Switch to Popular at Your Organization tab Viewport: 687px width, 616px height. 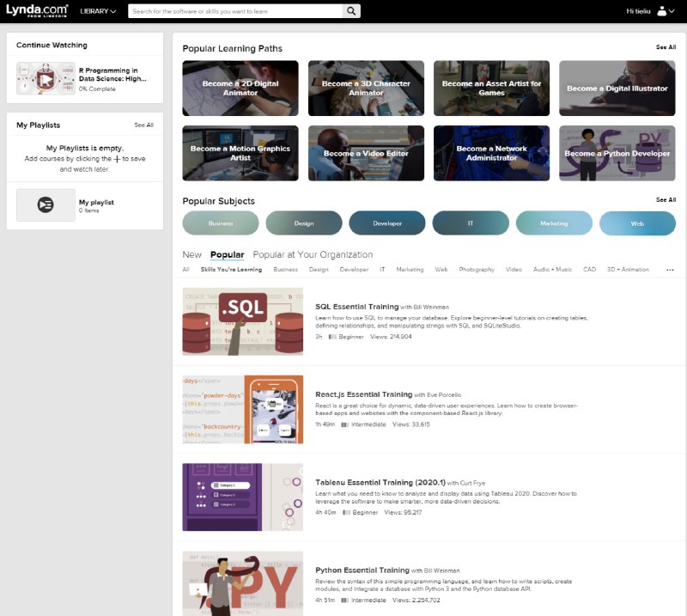coord(313,254)
